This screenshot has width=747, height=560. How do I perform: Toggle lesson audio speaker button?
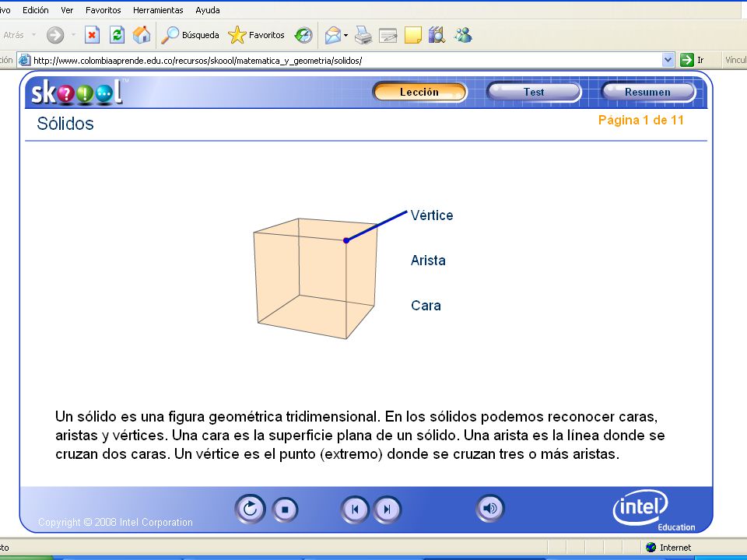point(489,509)
